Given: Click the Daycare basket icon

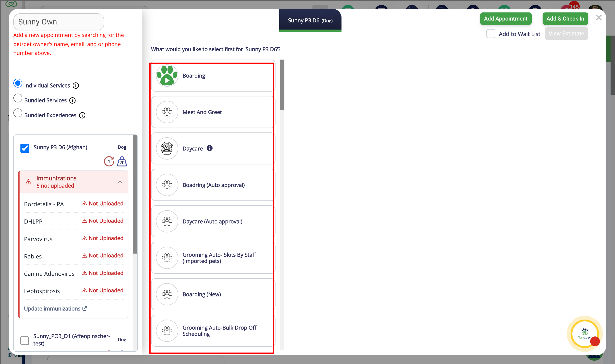Looking at the screenshot, I should tap(167, 148).
